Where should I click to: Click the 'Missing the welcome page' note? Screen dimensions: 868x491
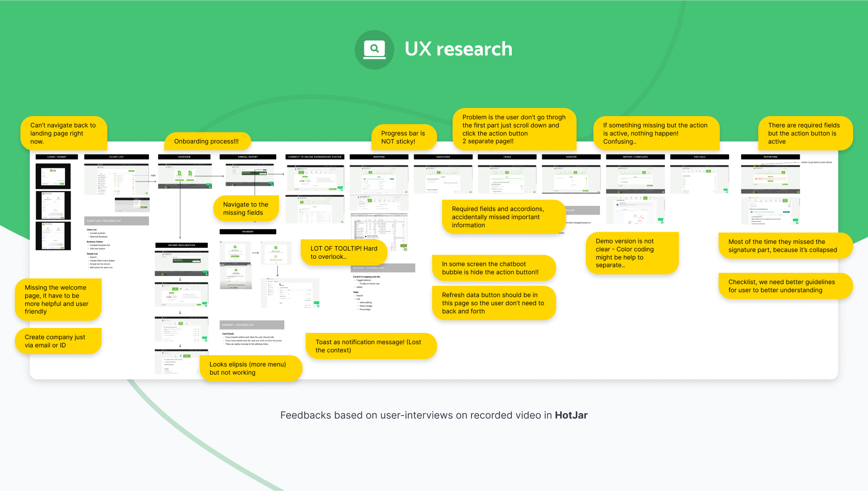[x=58, y=299]
